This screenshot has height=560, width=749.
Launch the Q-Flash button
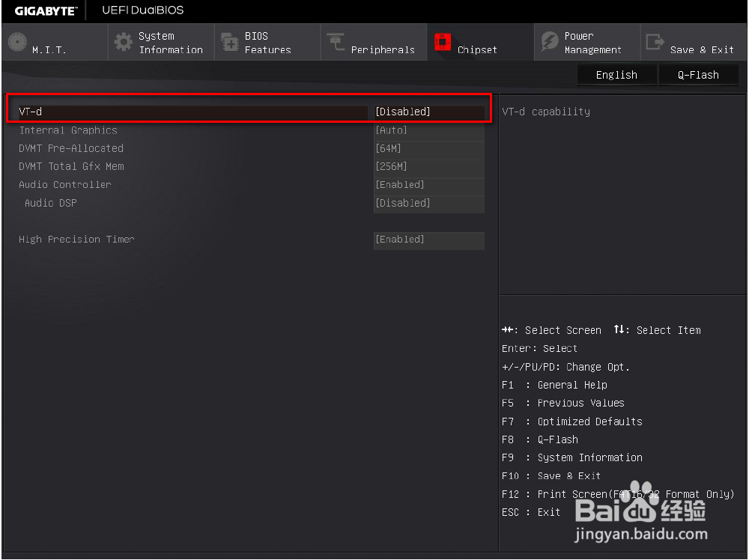pyautogui.click(x=698, y=75)
